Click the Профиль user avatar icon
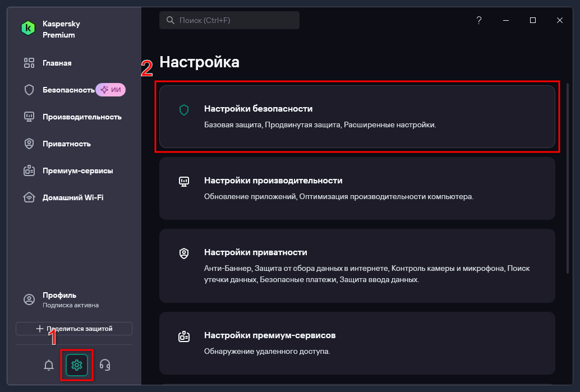Viewport: 580px width, 392px height. (29, 299)
